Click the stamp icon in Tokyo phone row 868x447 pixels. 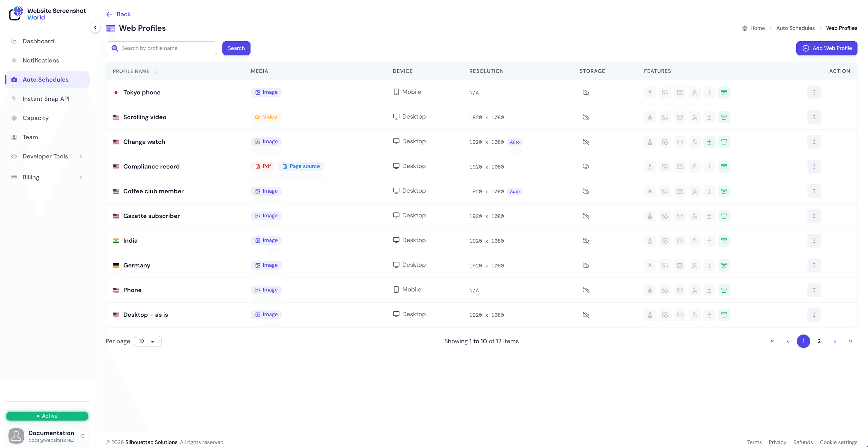[x=650, y=93]
